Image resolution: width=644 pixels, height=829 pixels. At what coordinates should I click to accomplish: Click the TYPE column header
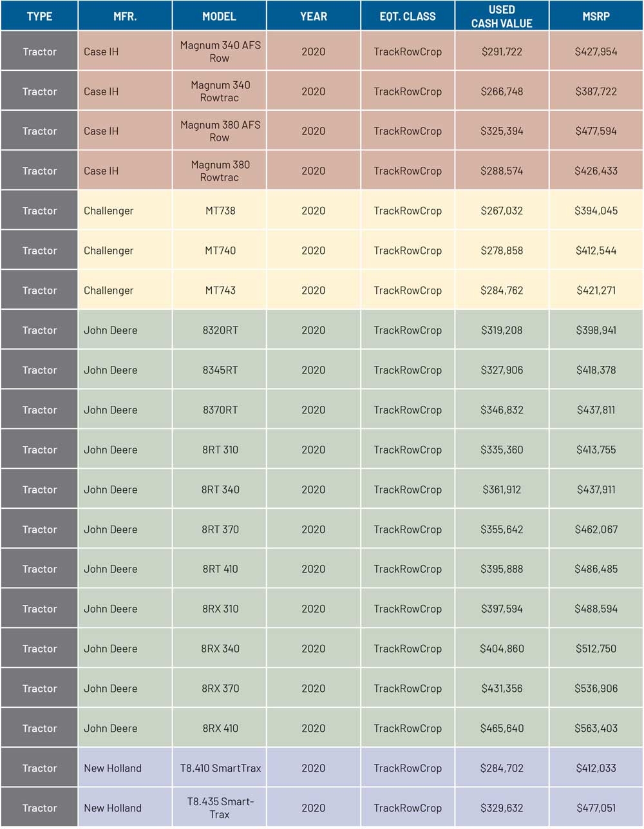(x=39, y=16)
